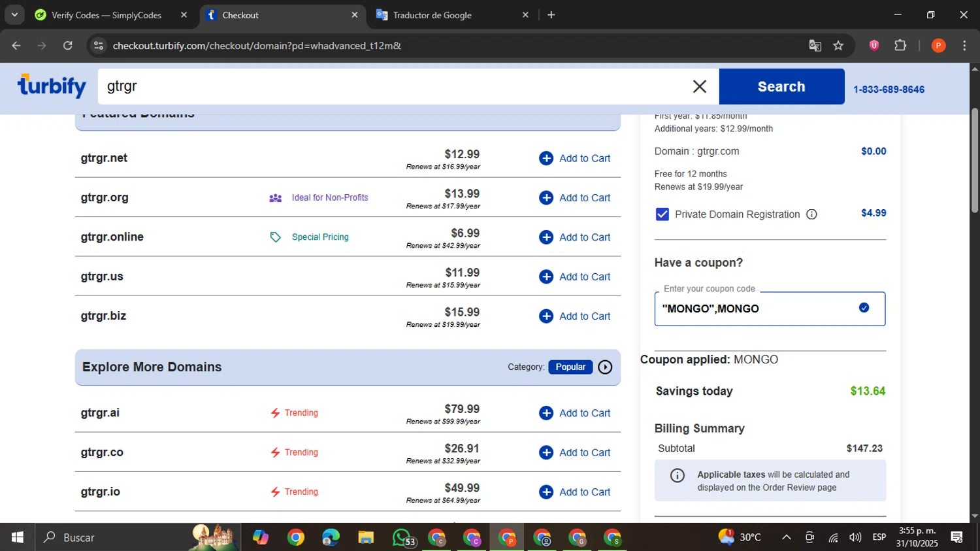The image size is (980, 551).
Task: Open File Explorer from the taskbar
Action: click(366, 537)
